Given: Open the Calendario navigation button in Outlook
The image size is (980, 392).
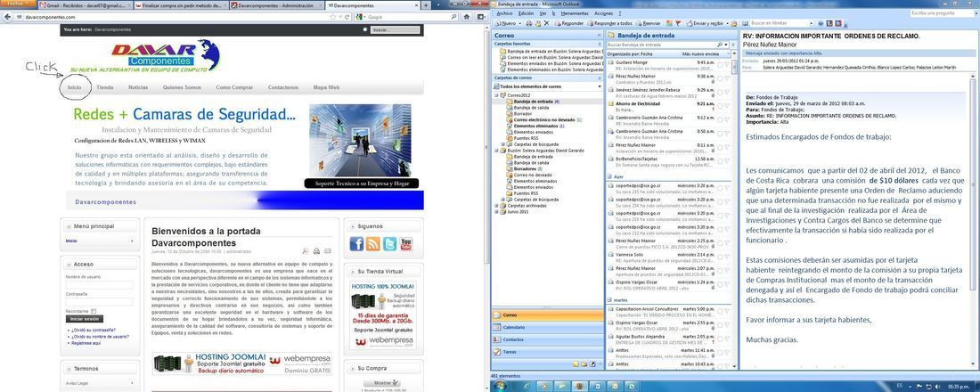Looking at the screenshot, I should point(548,327).
